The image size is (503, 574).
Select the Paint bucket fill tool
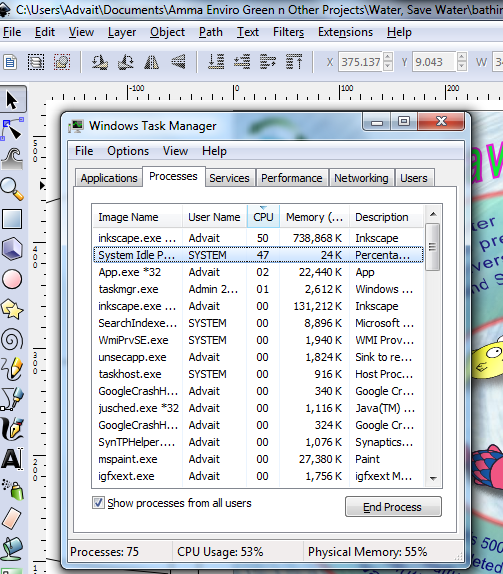coord(12,548)
